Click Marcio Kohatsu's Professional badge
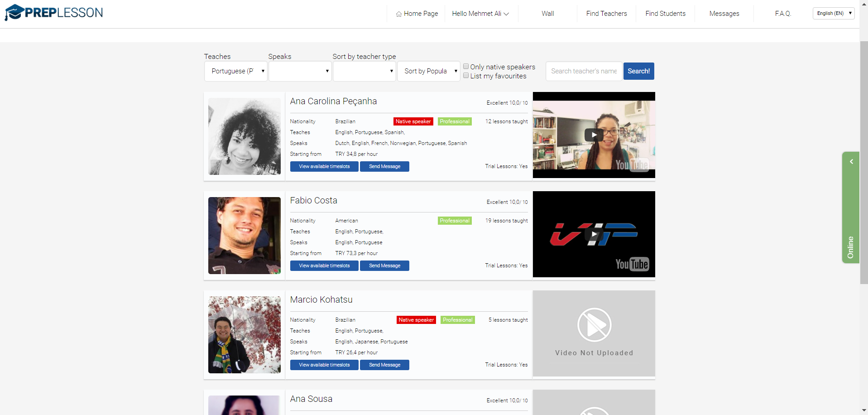This screenshot has height=415, width=868. click(458, 320)
